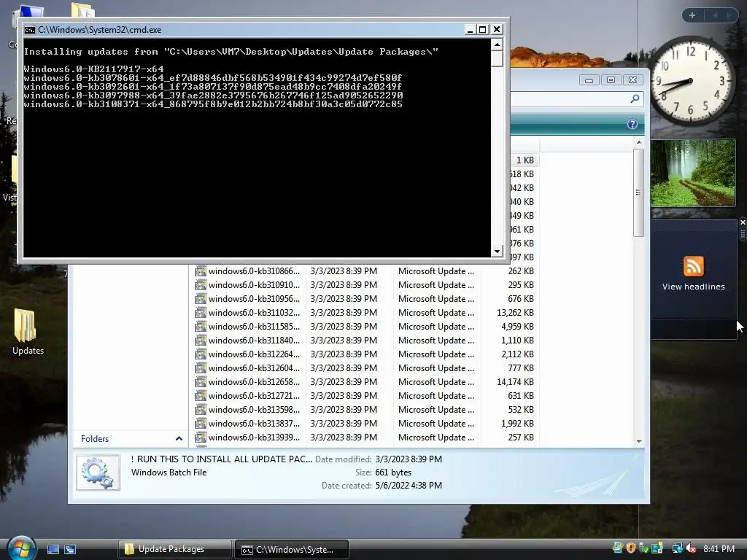Select file windows6.0-kb313837...
Viewport: 747px width, 560px height.
(254, 423)
